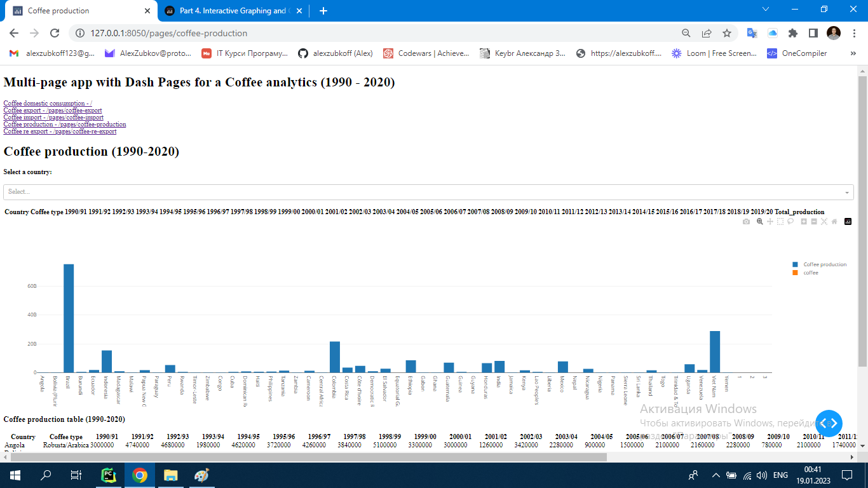Share this page from the address bar
Viewport: 868px width, 488px height.
(x=707, y=33)
